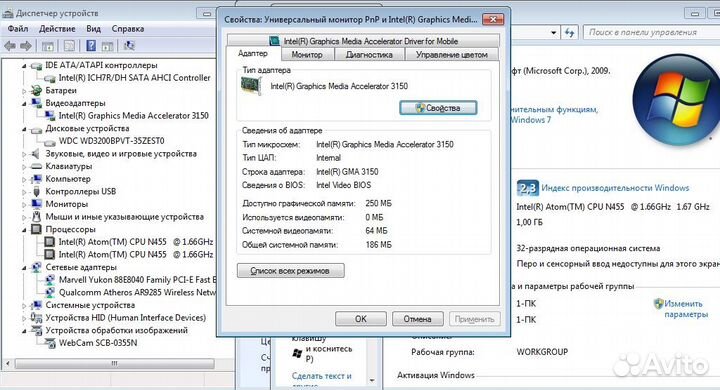
Task: Select the Intel ICH7R/DH SATA AHCI Controller icon
Action: pos(50,78)
